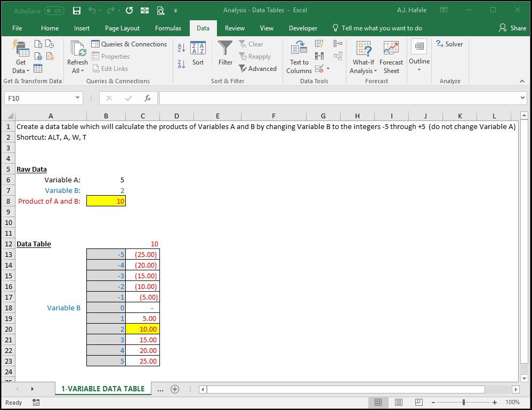Click Tell me what you want to do
This screenshot has height=410, width=532.
click(377, 28)
